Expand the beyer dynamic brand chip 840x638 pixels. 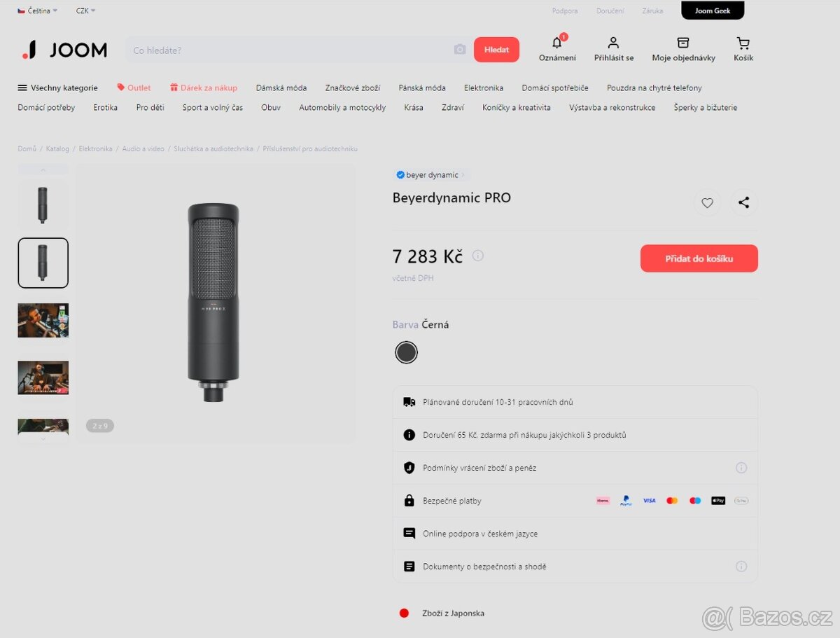[430, 175]
